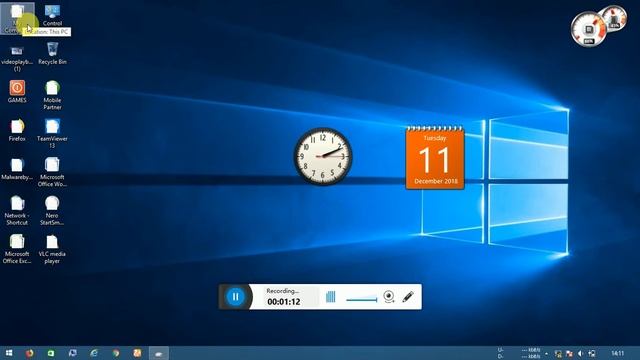Click the orange calendar gadget showing 11
The width and height of the screenshot is (640, 360).
[435, 158]
